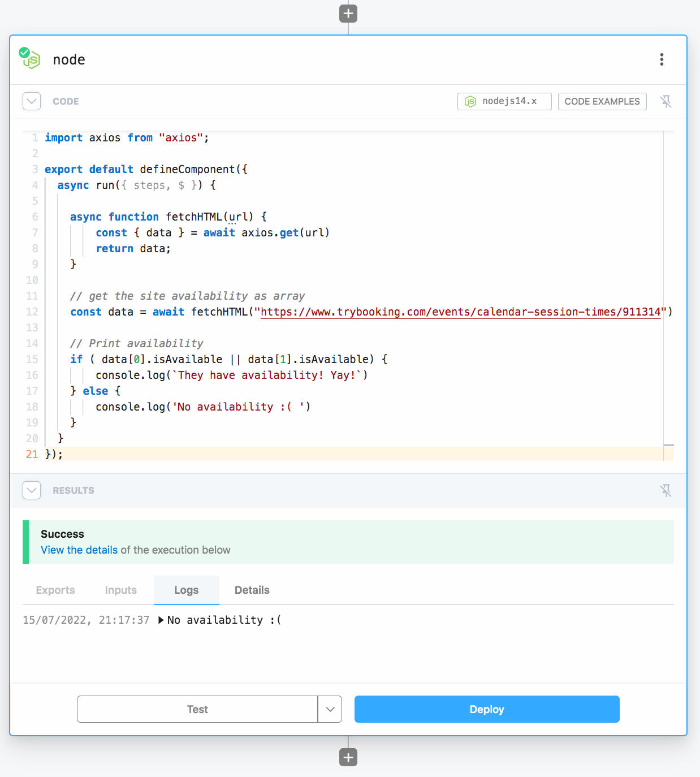
Task: Click the 'export default defineComponent' line
Action: 146,169
